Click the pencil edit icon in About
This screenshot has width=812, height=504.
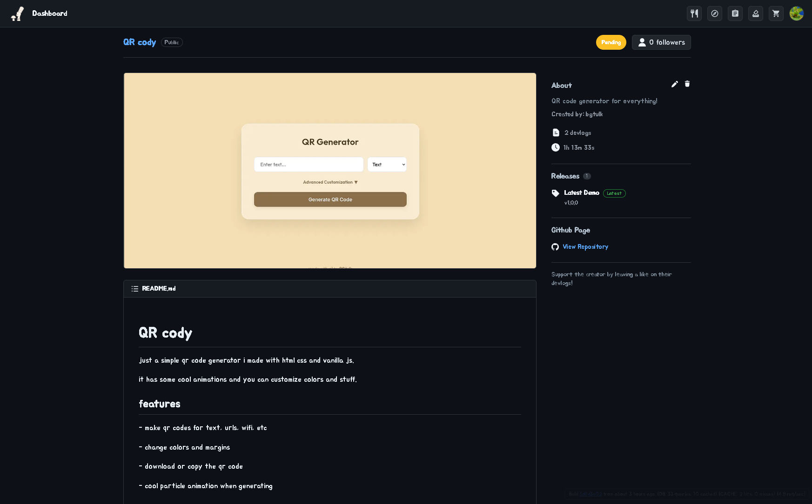tap(675, 84)
